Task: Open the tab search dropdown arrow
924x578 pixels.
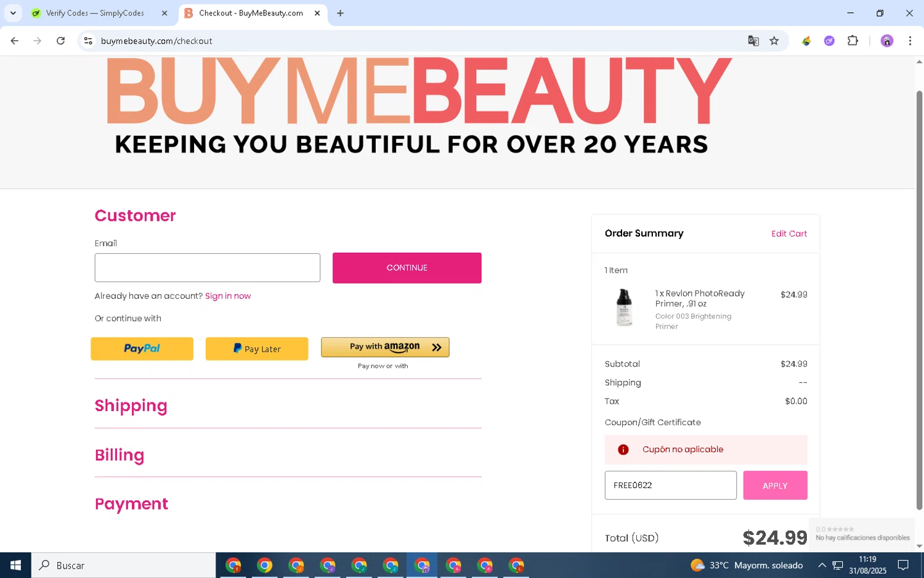Action: [12, 13]
